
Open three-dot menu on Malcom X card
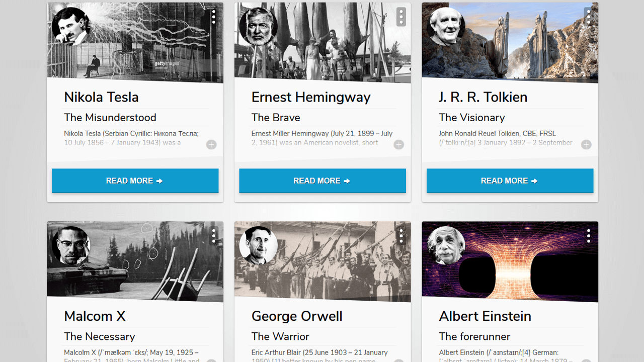point(214,236)
